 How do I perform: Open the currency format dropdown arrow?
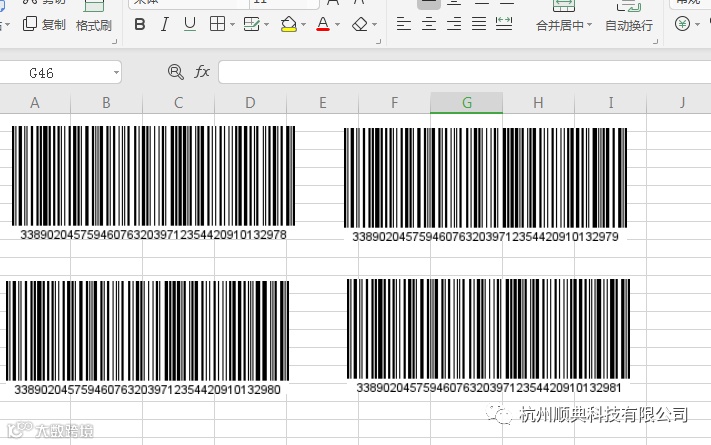[x=697, y=24]
